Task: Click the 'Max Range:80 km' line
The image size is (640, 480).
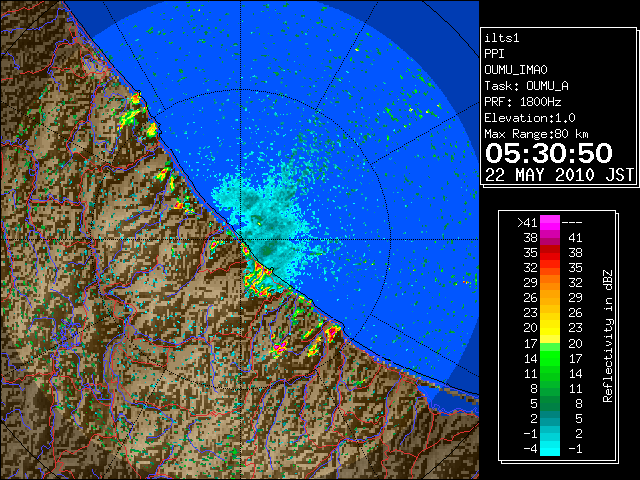Action: (x=537, y=134)
